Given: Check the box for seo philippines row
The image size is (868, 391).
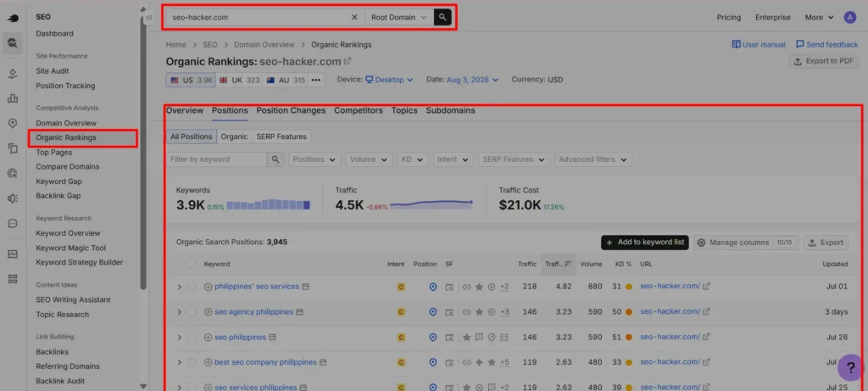Looking at the screenshot, I should point(192,338).
